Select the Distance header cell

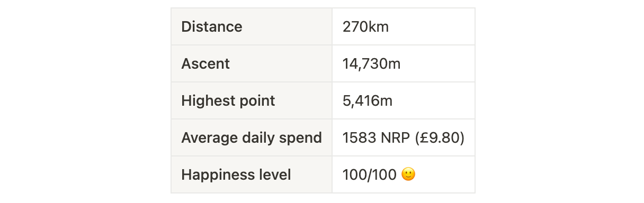click(252, 26)
